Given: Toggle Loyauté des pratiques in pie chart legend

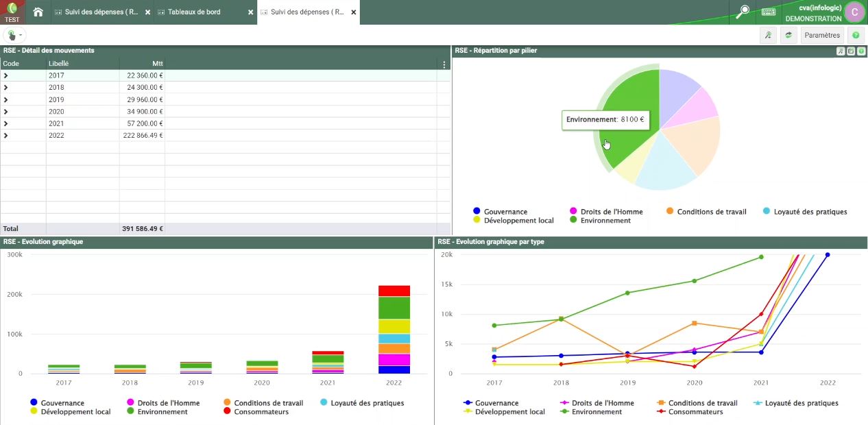Looking at the screenshot, I should click(x=805, y=212).
